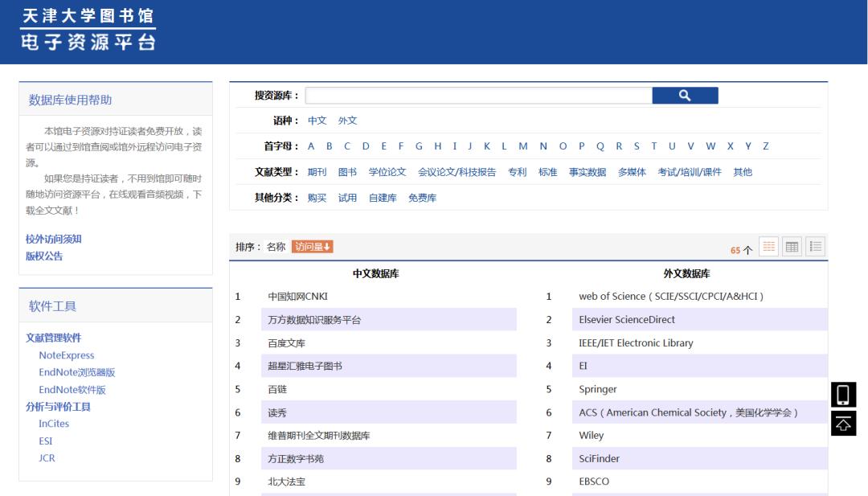Filter by first letter S

click(637, 146)
